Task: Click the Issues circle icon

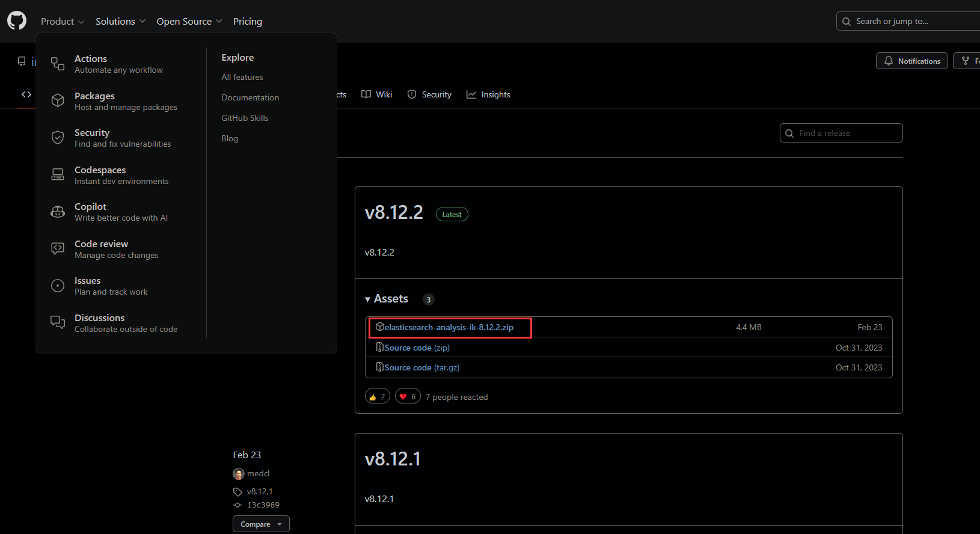Action: 58,286
